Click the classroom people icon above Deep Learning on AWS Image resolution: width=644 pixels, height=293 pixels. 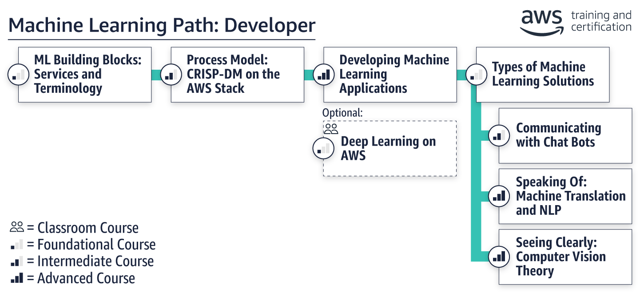coord(331,129)
